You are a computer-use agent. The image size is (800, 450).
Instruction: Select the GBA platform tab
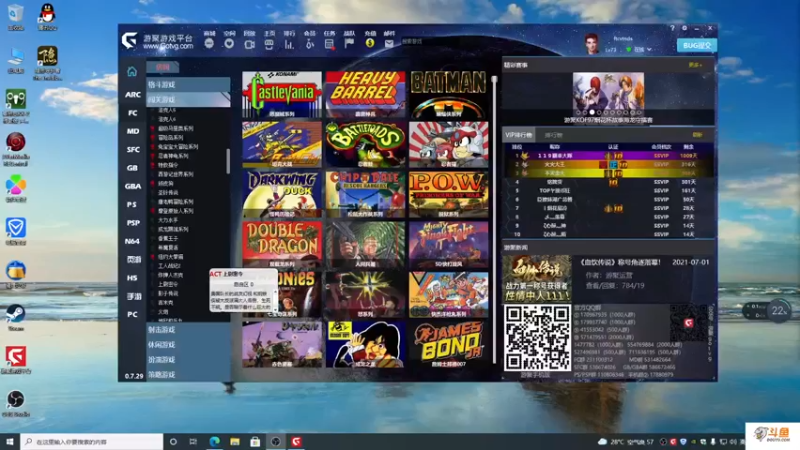tap(133, 186)
